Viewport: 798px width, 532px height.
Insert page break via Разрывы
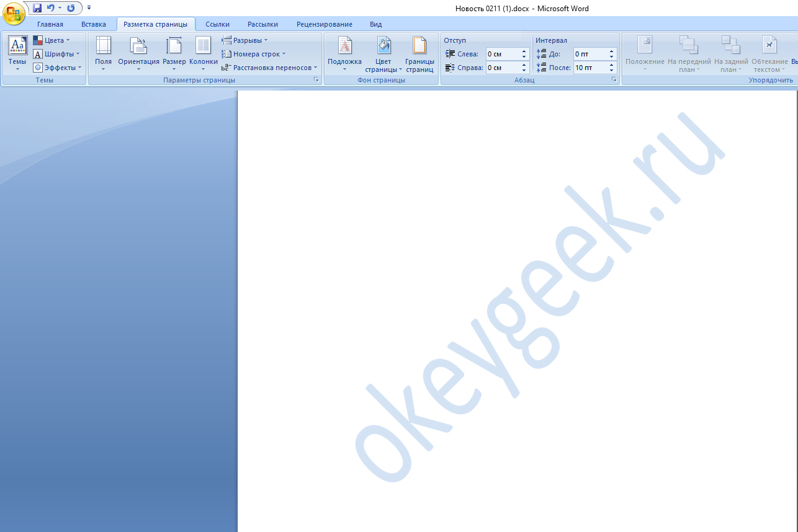tap(245, 40)
